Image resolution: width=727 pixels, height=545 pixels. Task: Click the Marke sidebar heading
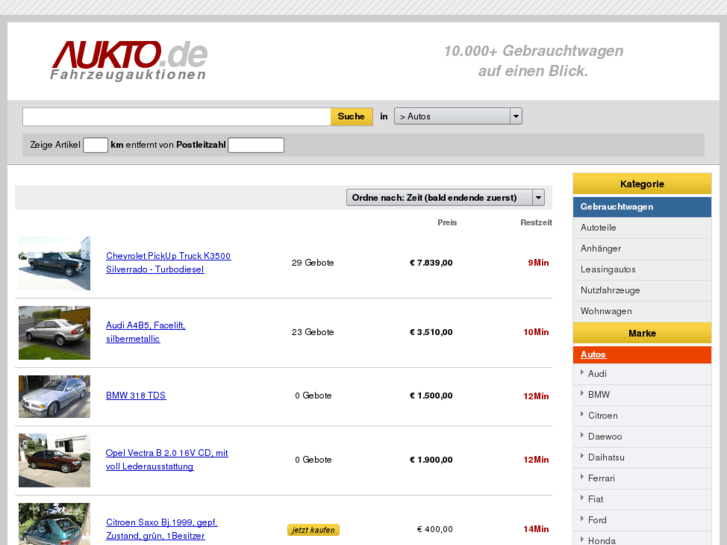(x=642, y=333)
